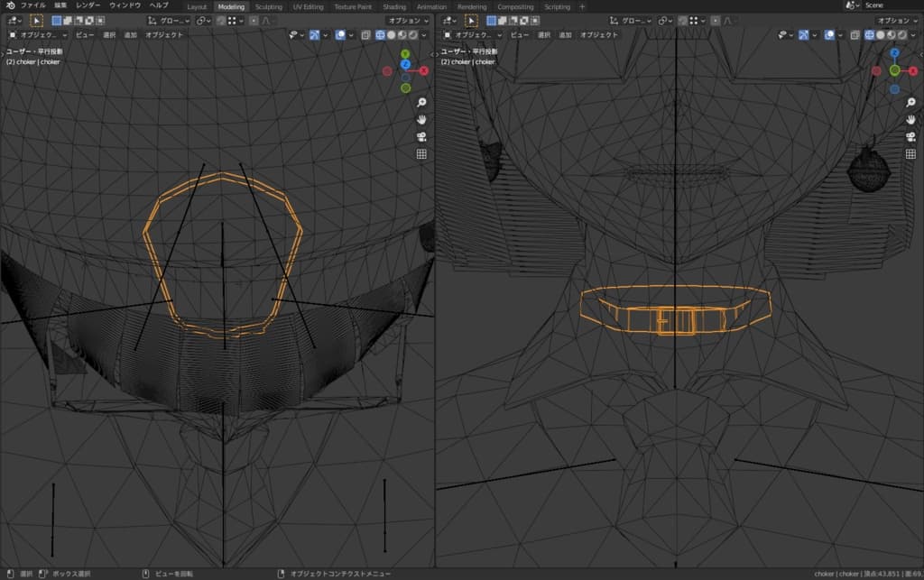Switch to the Sculpting workspace tab
The height and width of the screenshot is (580, 924).
click(x=268, y=6)
